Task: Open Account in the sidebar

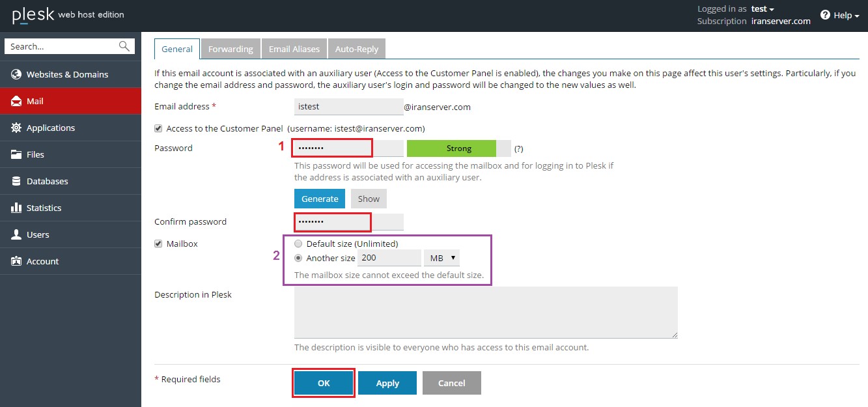Action: pos(70,261)
